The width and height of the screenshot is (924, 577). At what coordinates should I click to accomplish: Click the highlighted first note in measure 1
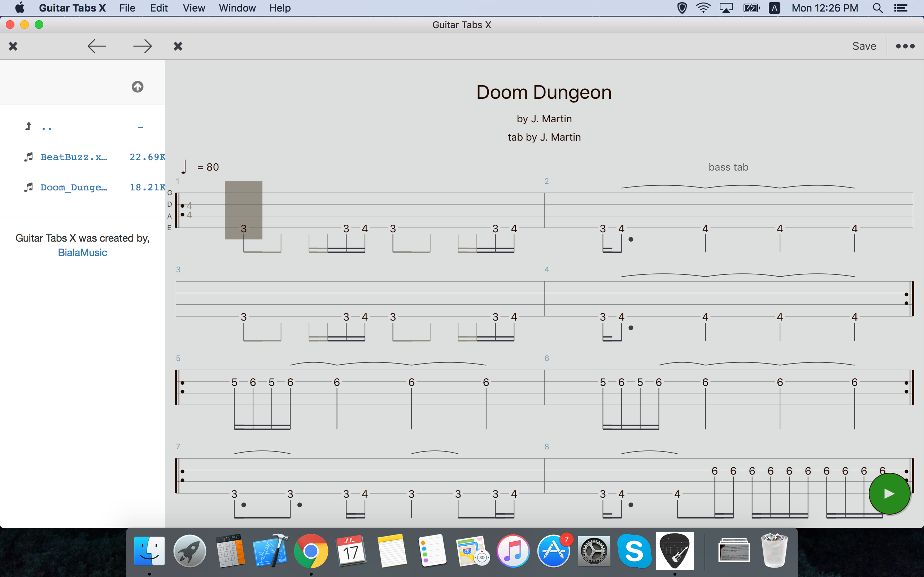[x=244, y=228]
